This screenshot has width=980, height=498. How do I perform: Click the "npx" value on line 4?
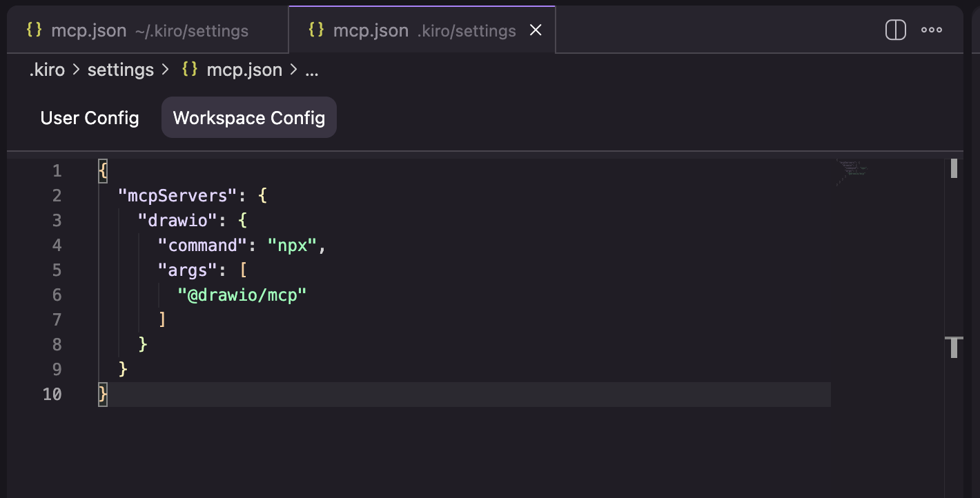click(x=293, y=245)
